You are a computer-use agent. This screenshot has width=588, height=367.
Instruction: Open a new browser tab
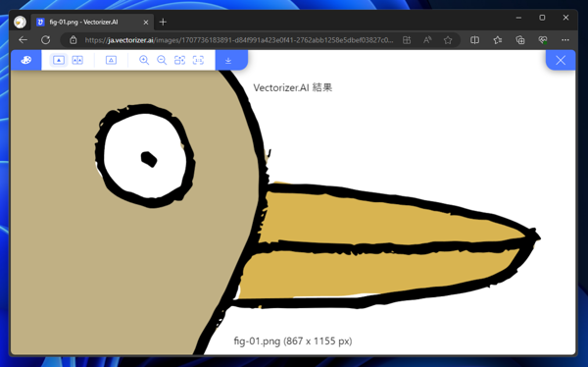(x=163, y=23)
